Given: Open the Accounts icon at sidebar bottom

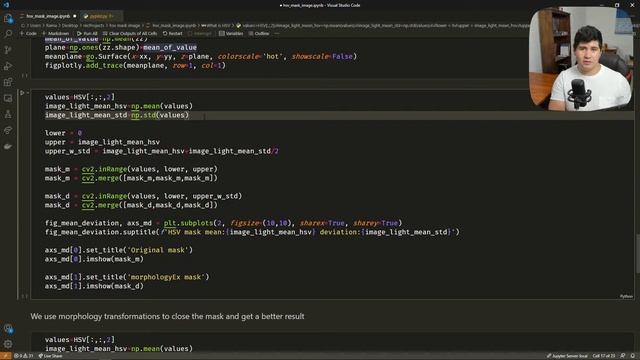Looking at the screenshot, I should point(8,328).
